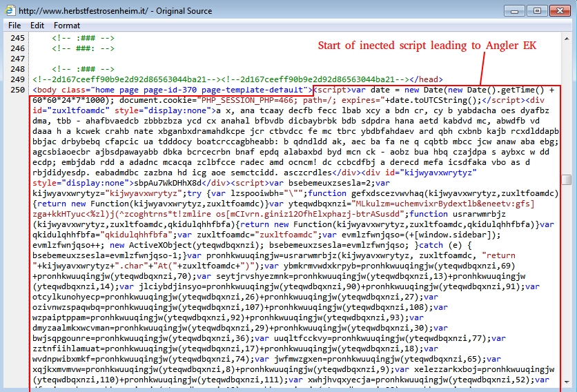Click line number 245

[x=18, y=38]
